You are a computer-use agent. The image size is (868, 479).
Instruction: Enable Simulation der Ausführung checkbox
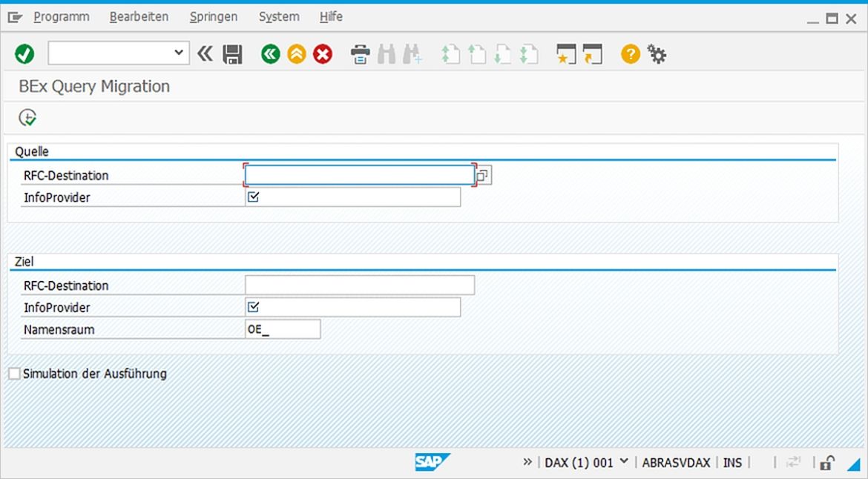(14, 374)
